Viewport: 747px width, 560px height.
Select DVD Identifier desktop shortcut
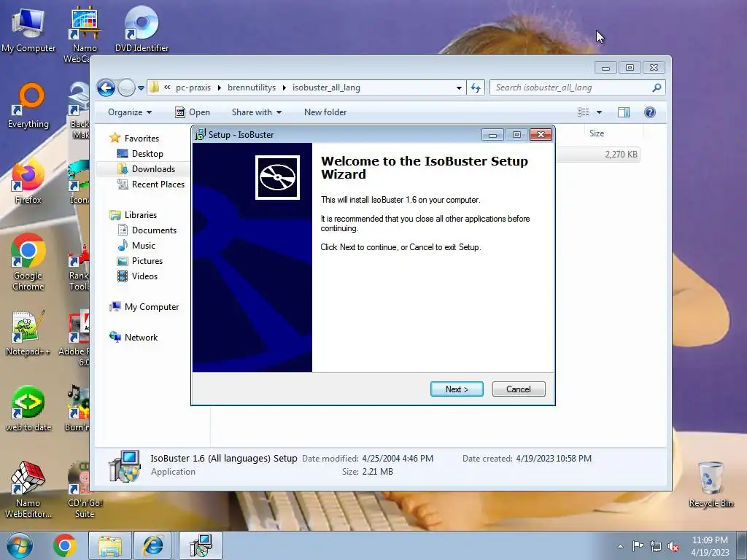tap(142, 28)
